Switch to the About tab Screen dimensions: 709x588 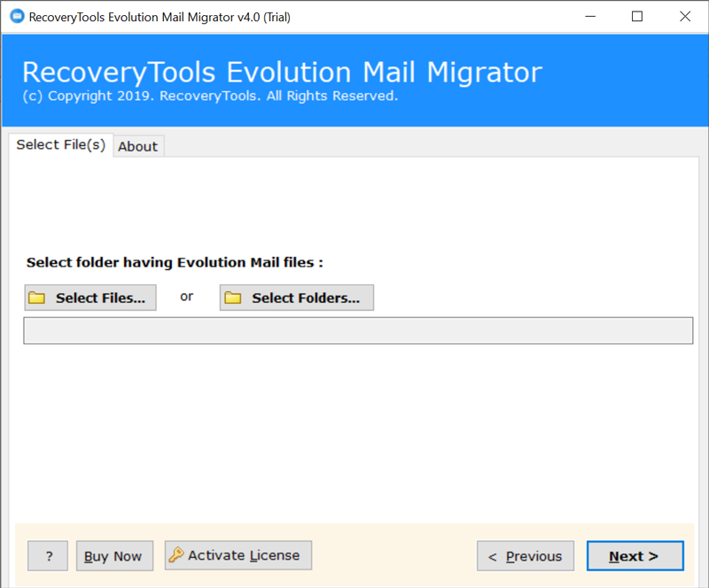(138, 146)
